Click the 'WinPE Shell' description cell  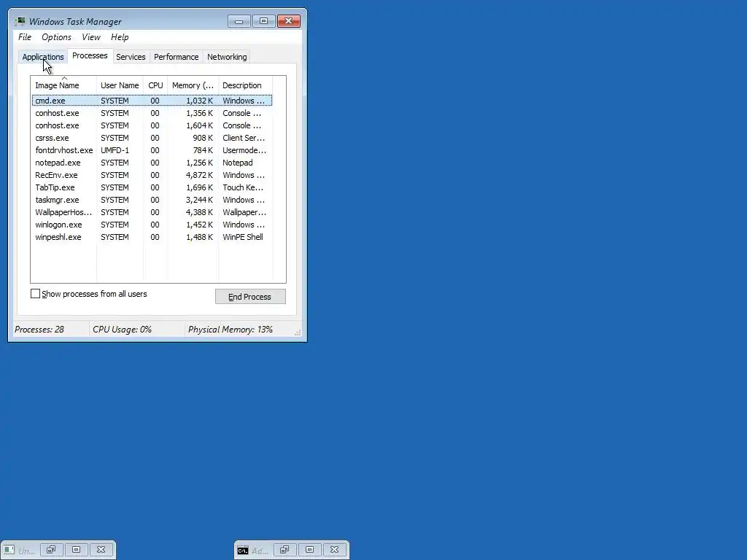(242, 237)
